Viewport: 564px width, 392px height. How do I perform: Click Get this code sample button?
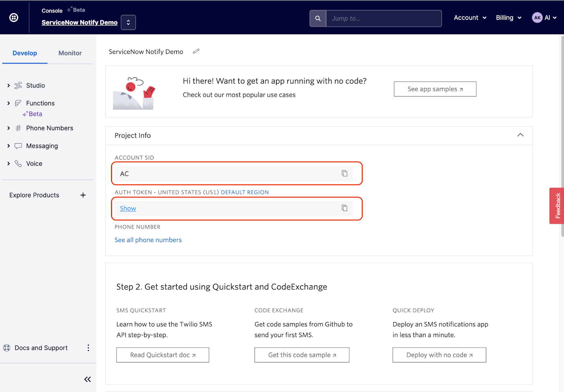point(302,355)
